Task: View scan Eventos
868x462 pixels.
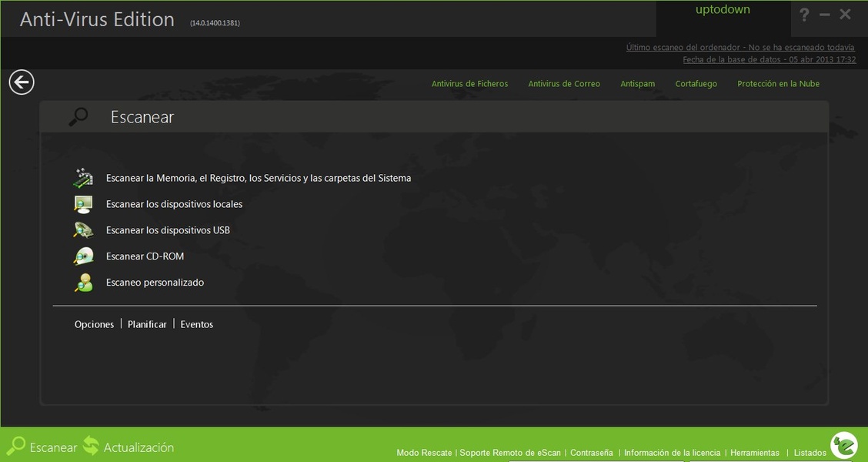Action: point(196,325)
